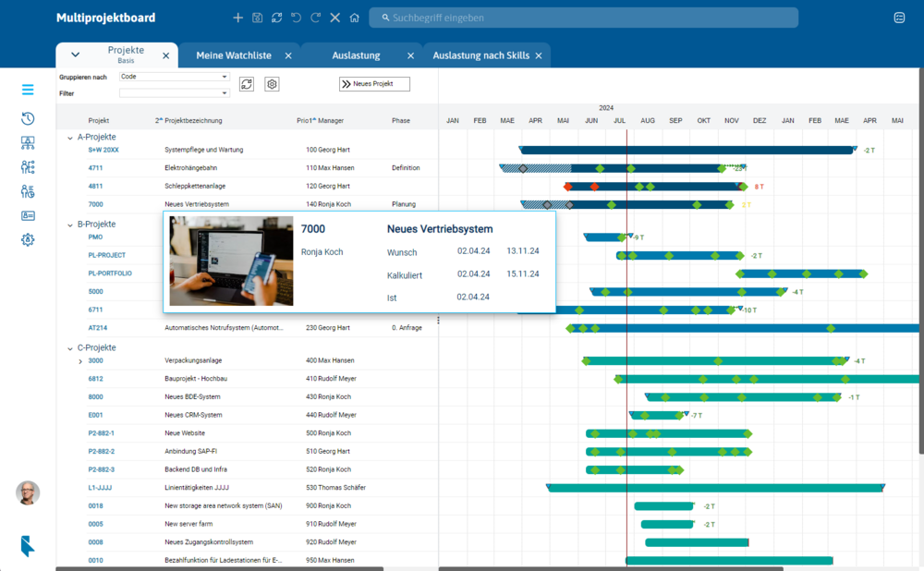Undo the last action via undo arrow
Screen dimensions: 924x571
(x=296, y=18)
